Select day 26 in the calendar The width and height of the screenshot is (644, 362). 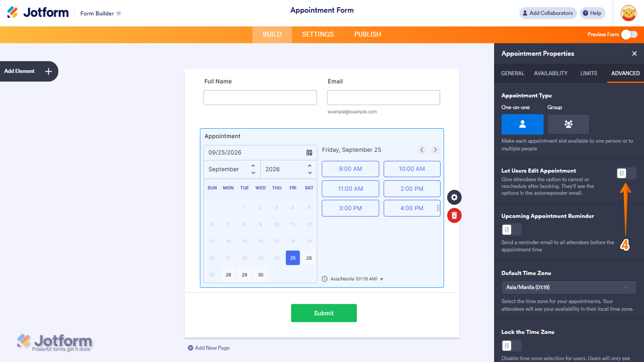(309, 258)
